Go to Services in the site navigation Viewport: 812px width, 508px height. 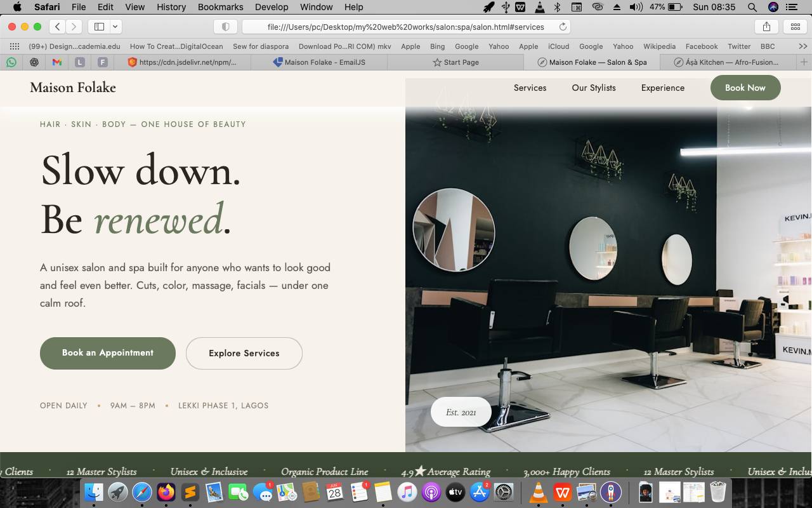[x=530, y=88]
